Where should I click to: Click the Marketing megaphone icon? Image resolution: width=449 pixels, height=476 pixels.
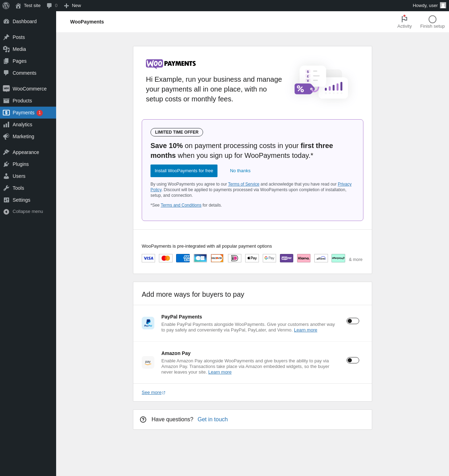coord(6,136)
